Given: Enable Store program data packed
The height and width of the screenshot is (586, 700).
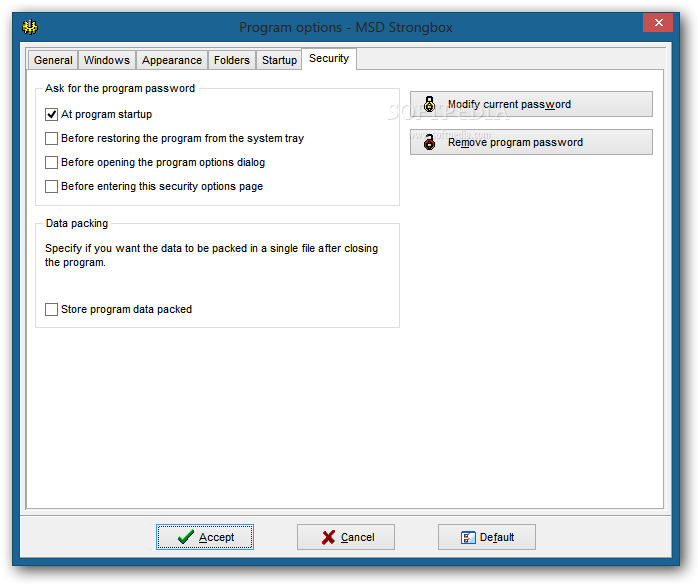Looking at the screenshot, I should tap(51, 309).
